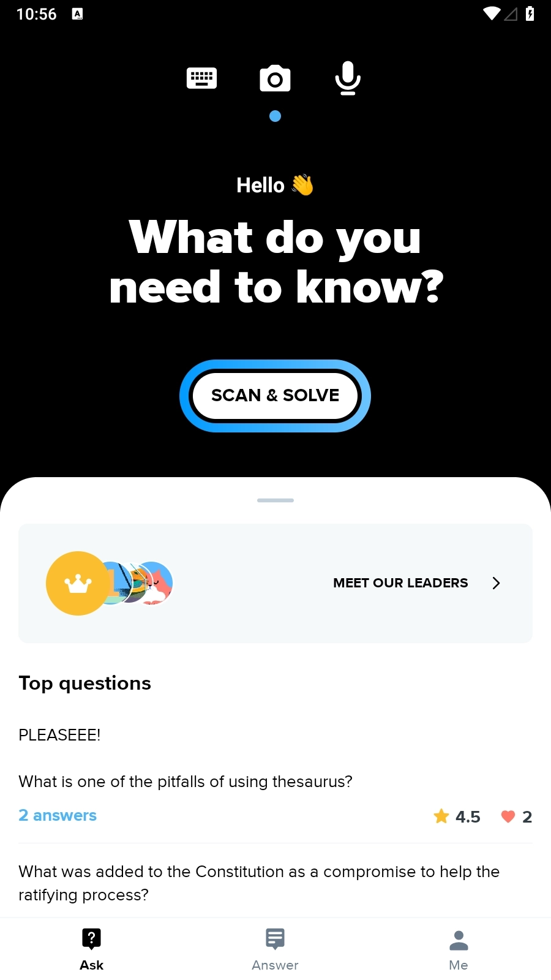
Task: Tap the star rating icon showing 4.5
Action: [x=441, y=816]
